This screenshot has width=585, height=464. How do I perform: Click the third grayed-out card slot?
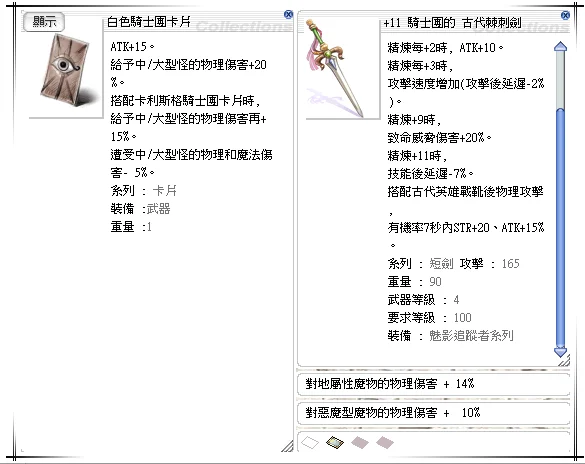coord(360,443)
